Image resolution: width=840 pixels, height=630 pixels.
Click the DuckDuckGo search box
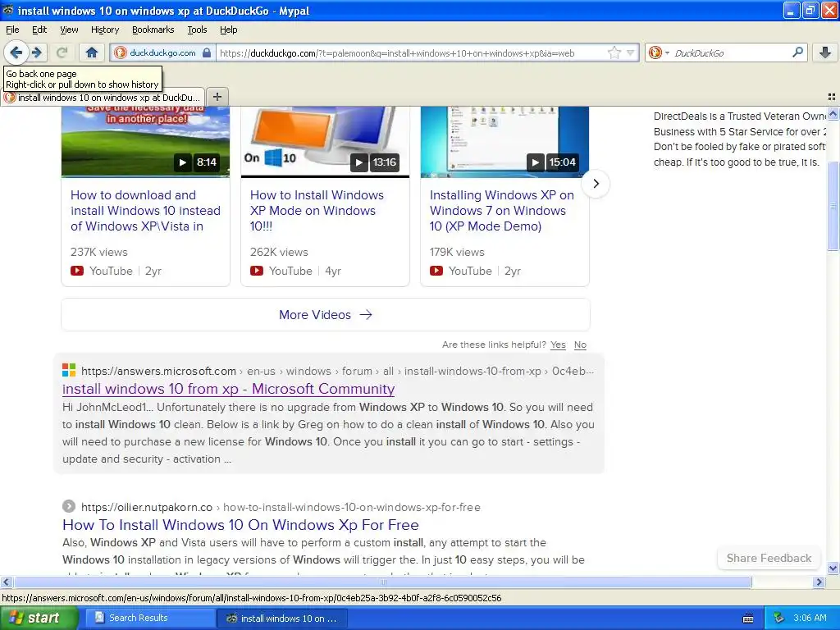tap(731, 53)
